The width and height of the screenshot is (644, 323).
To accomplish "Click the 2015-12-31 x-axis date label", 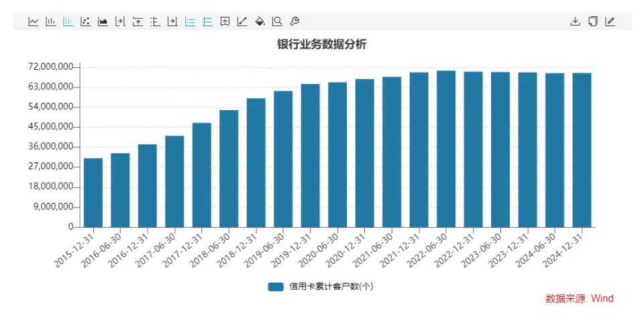I will 74,250.
